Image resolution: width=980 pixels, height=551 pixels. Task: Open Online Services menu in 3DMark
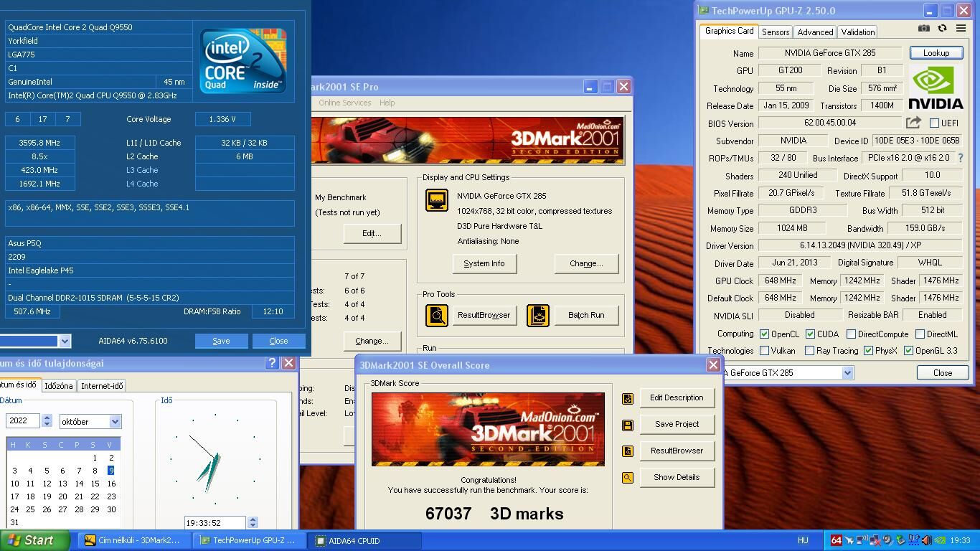coord(345,103)
